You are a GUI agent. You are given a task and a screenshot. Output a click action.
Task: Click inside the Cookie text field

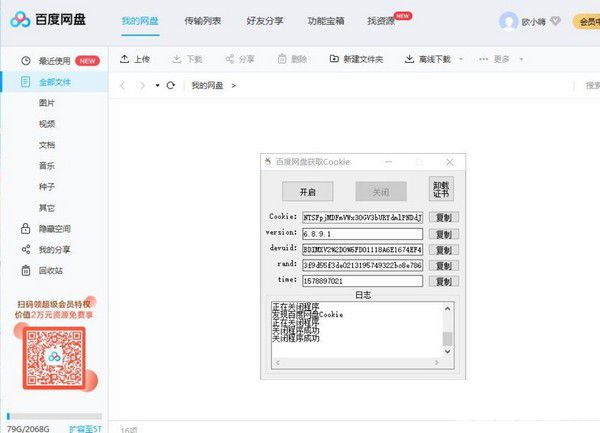click(362, 217)
